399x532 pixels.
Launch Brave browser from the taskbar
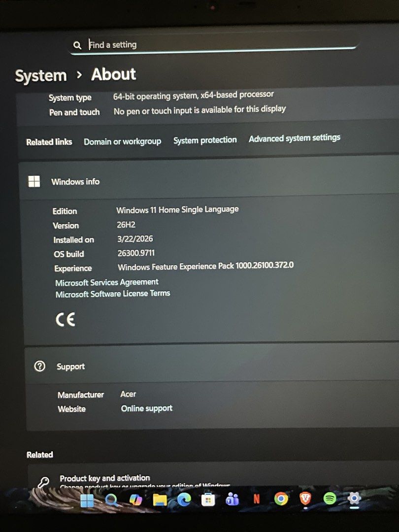[305, 499]
